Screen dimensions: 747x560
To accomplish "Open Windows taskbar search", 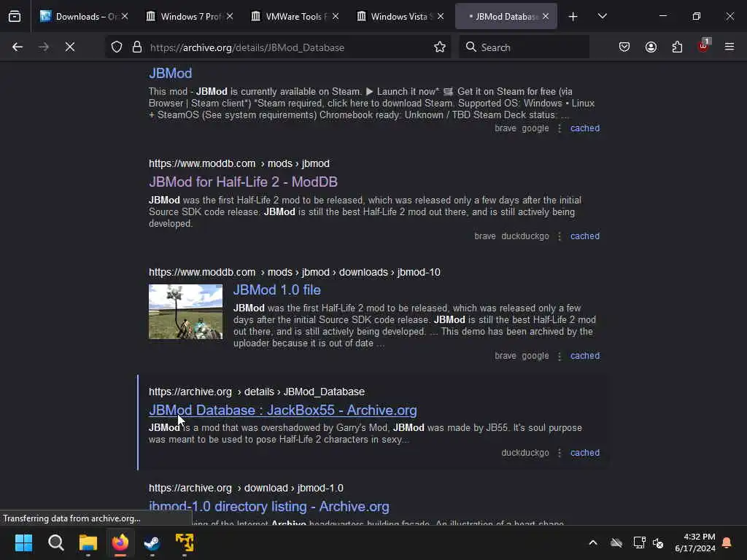I will [x=55, y=542].
